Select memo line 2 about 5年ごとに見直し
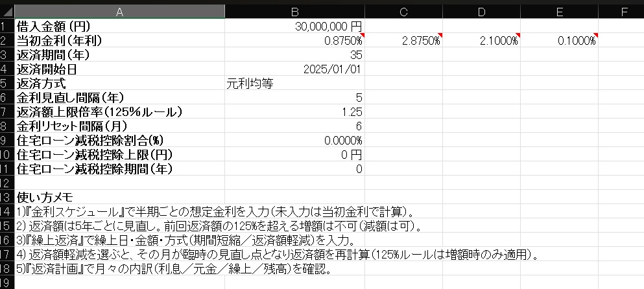The width and height of the screenshot is (644, 289). point(219,225)
